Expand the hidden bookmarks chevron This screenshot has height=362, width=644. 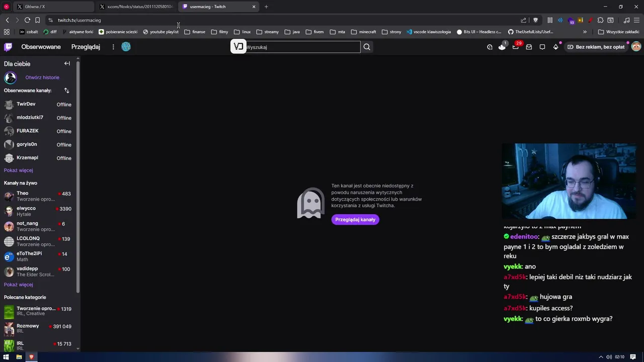pyautogui.click(x=585, y=32)
